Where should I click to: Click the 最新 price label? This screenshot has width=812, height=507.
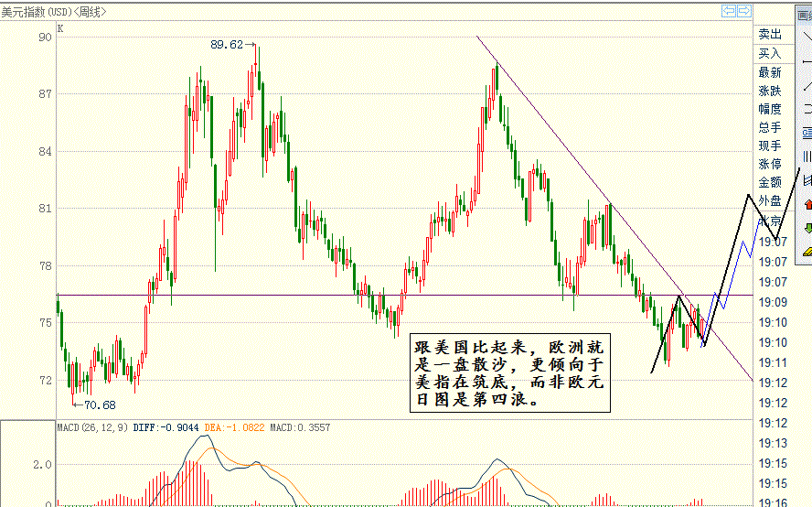click(x=770, y=72)
